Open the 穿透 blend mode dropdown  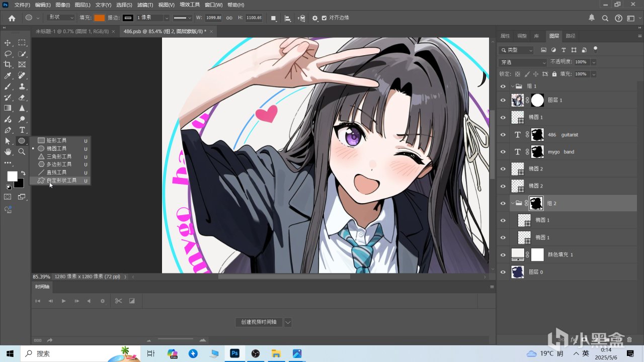coord(523,62)
